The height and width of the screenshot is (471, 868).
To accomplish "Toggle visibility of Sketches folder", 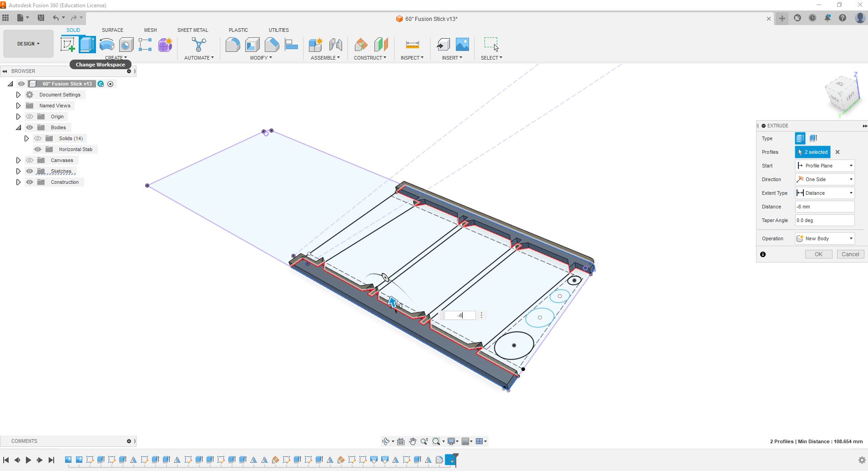I will (30, 171).
